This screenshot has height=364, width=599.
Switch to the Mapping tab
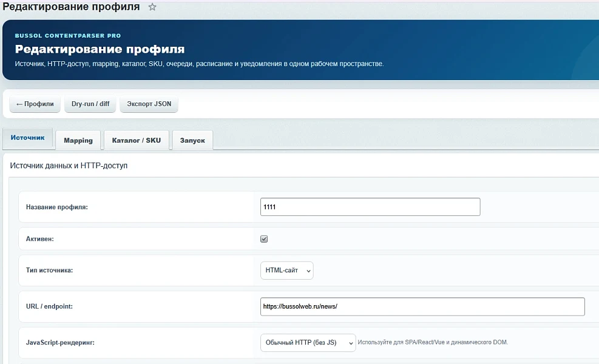(x=78, y=140)
